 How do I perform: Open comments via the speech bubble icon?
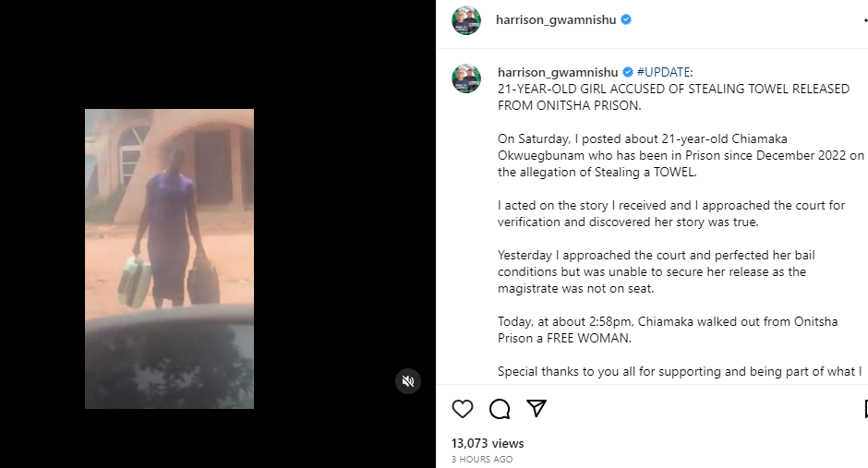(x=500, y=409)
